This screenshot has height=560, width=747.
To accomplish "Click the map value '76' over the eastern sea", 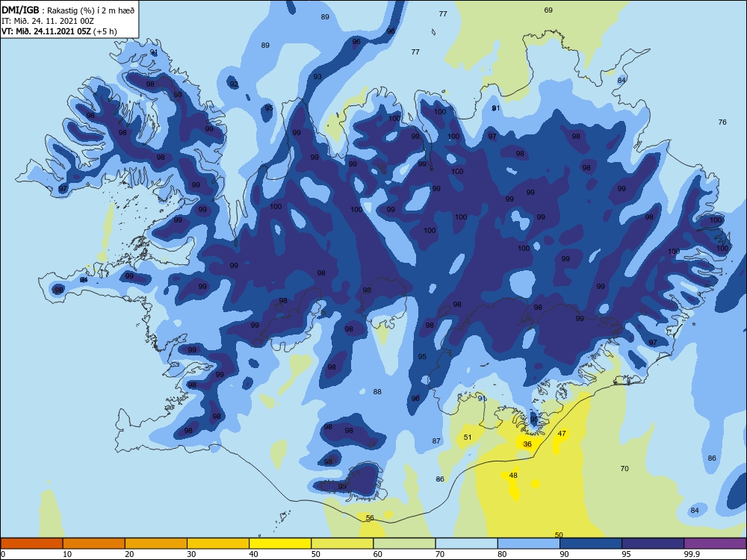I will click(x=722, y=122).
